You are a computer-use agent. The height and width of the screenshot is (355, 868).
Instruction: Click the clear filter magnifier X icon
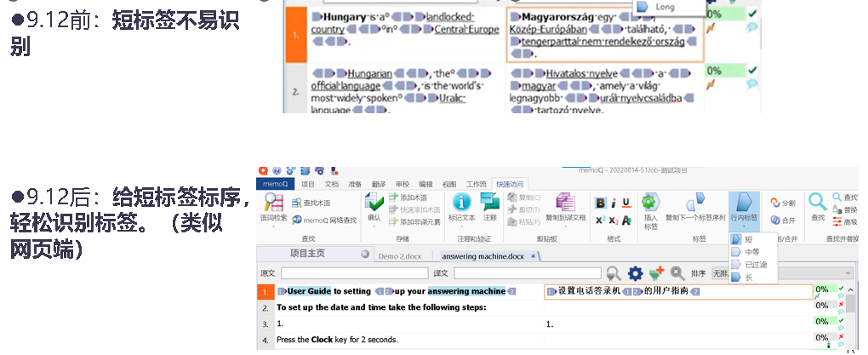tap(677, 273)
